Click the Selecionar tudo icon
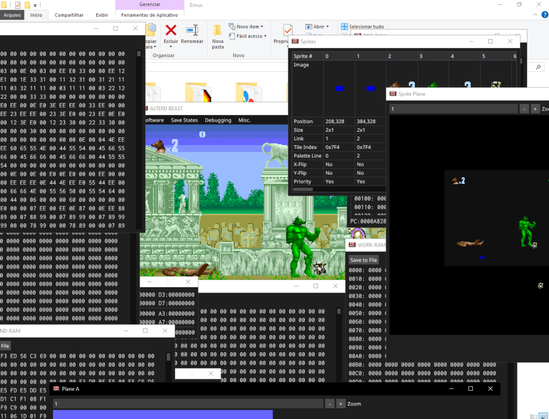549x419 pixels. [344, 27]
